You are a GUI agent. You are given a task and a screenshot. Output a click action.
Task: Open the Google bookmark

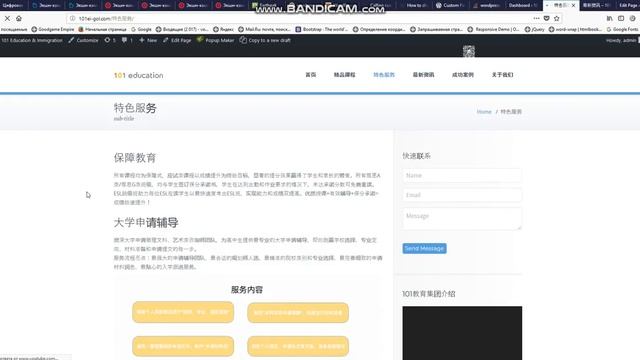click(141, 29)
